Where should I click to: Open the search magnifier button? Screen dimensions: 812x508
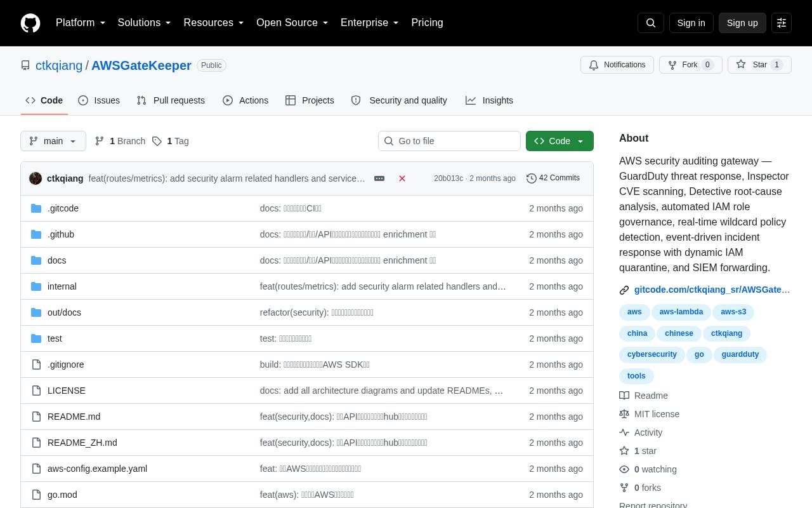point(651,23)
